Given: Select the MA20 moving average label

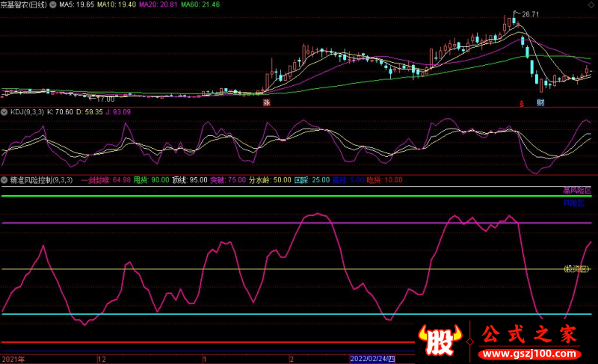Looking at the screenshot, I should pyautogui.click(x=158, y=4).
